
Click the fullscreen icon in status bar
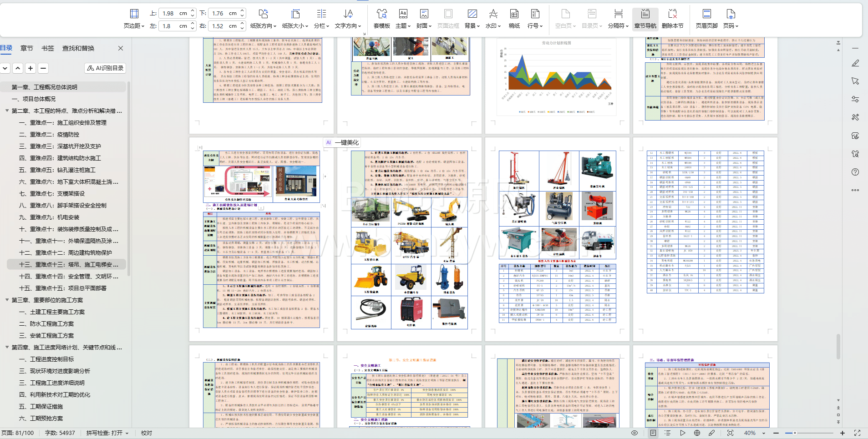point(857,433)
